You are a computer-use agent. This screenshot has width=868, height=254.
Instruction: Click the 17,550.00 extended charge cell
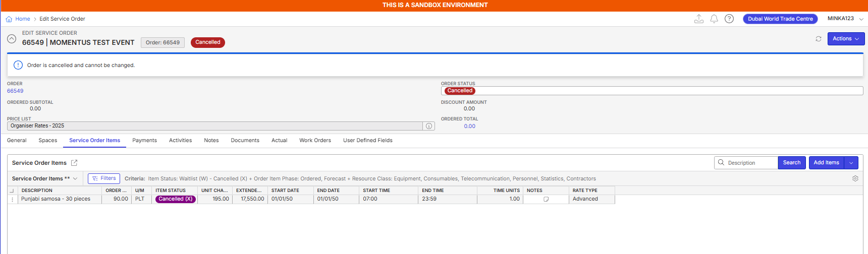250,199
